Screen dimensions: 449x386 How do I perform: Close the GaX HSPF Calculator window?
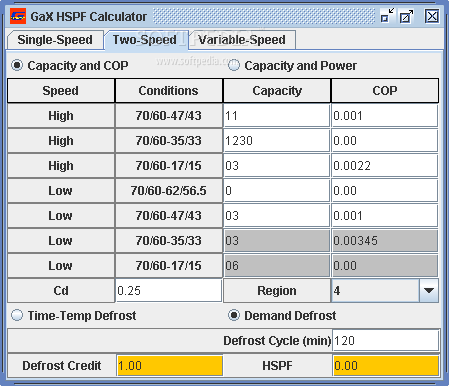(x=432, y=16)
